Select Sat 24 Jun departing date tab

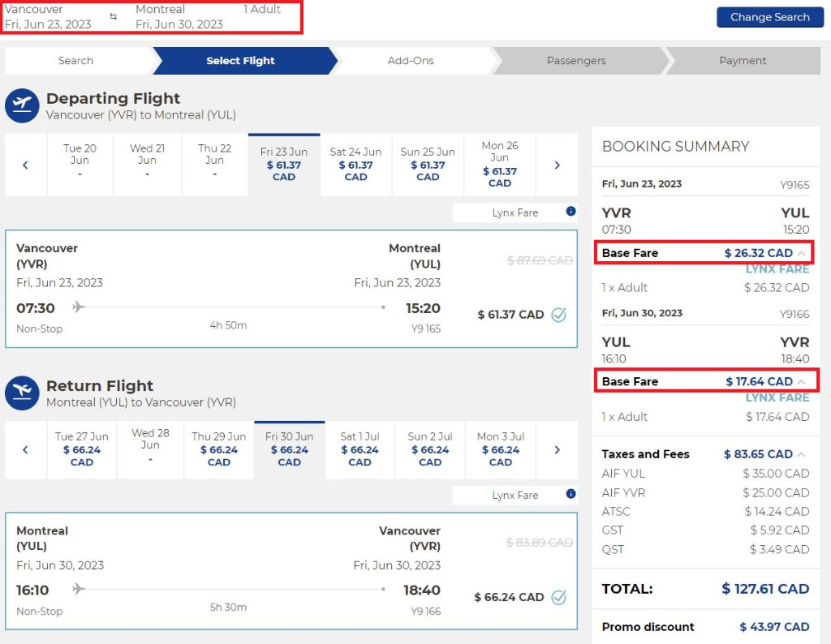tap(355, 165)
